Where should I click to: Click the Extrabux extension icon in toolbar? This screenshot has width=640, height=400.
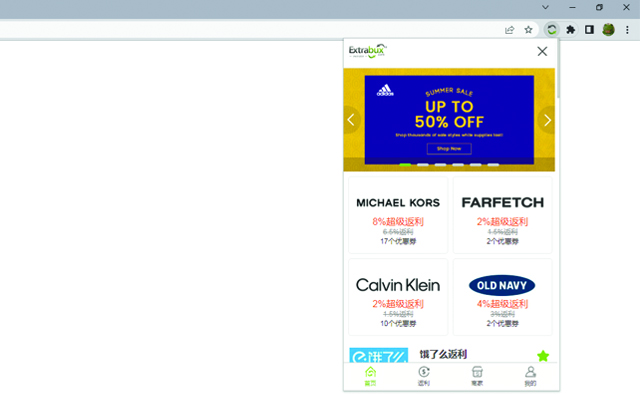click(x=551, y=29)
